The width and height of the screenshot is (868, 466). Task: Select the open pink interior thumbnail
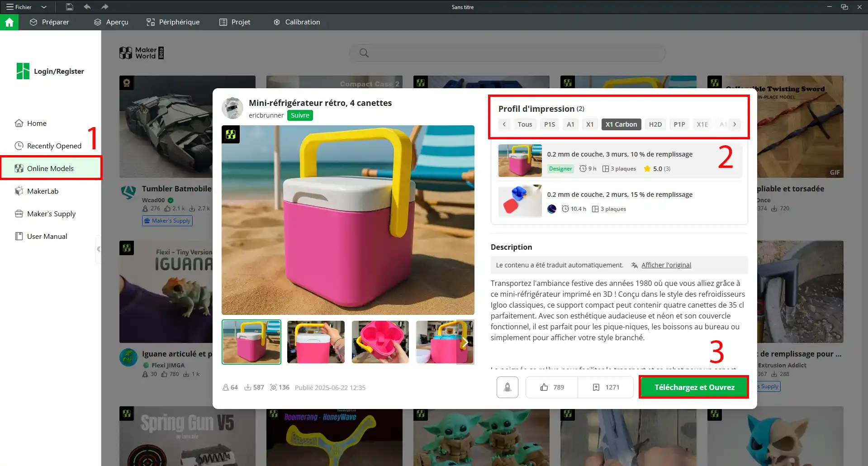point(380,342)
